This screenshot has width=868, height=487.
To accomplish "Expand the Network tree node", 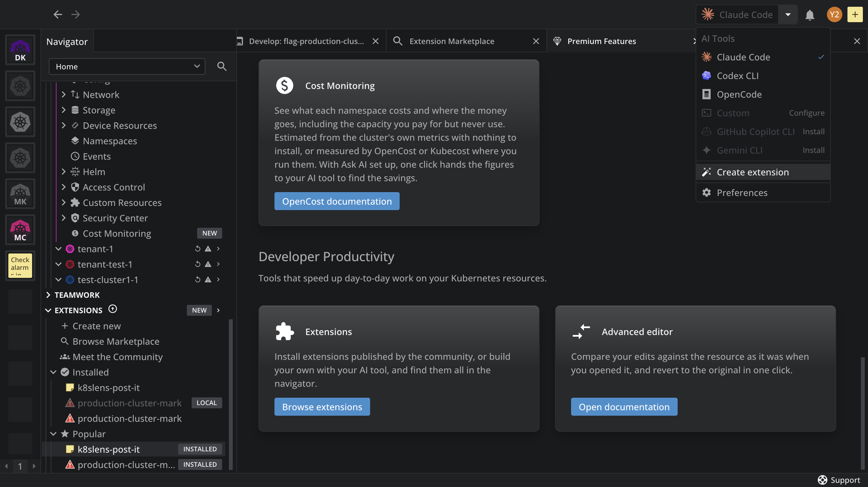I will click(64, 95).
